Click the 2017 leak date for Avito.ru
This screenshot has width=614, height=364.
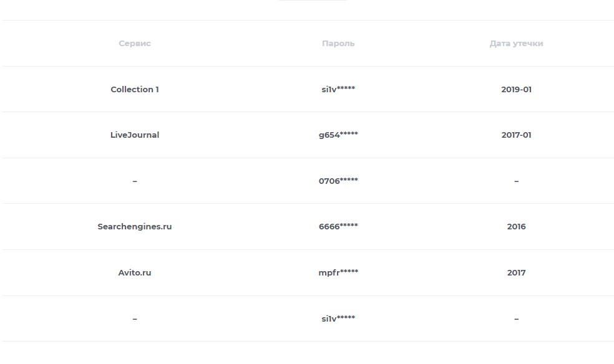point(516,272)
